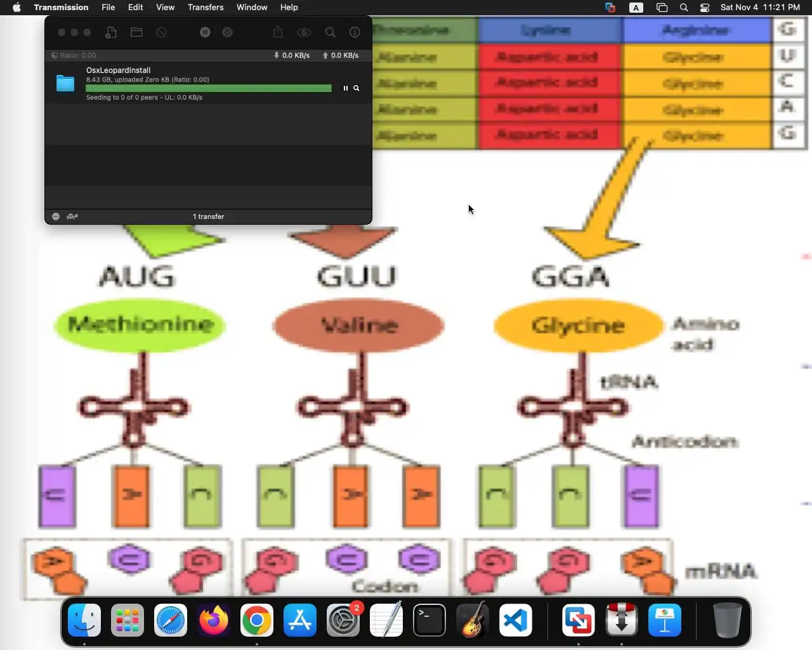Open the Help menu
812x650 pixels.
click(289, 7)
